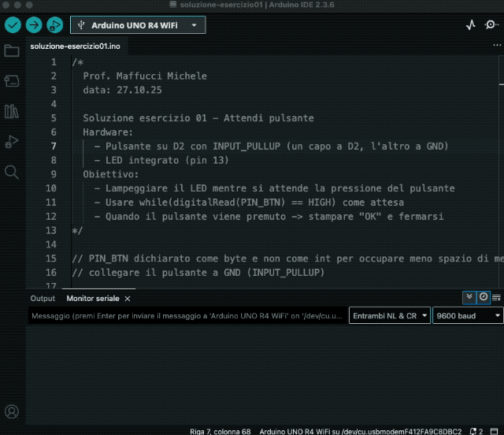Open the Arduino UNO R4 WiFi board selector

[x=138, y=24]
